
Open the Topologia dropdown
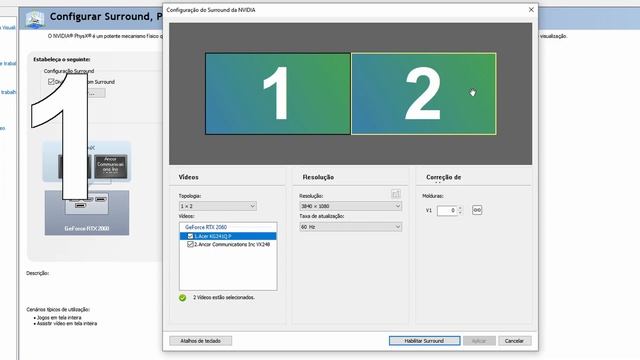218,206
